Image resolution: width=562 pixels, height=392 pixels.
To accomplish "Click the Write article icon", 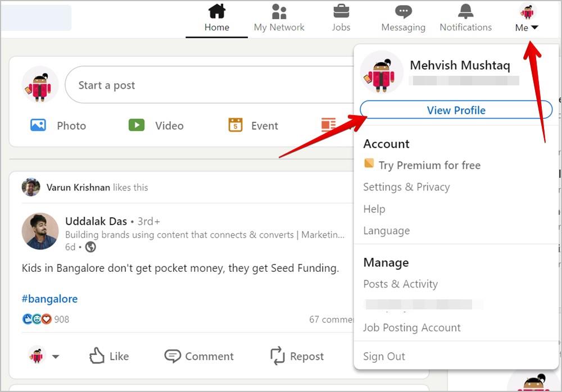I will click(328, 125).
